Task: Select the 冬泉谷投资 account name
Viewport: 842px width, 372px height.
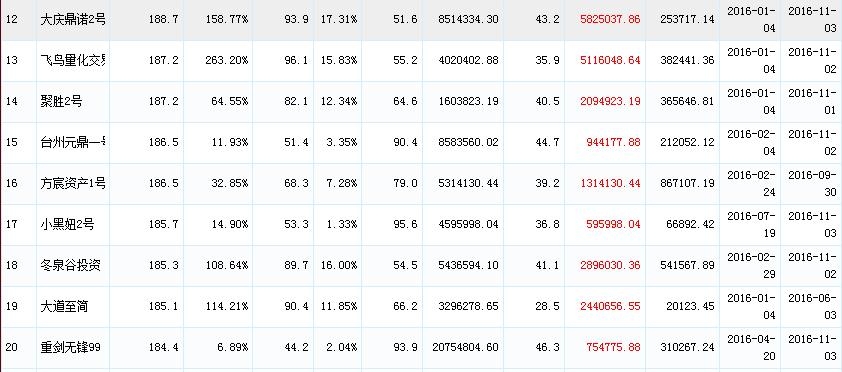Action: [x=70, y=265]
